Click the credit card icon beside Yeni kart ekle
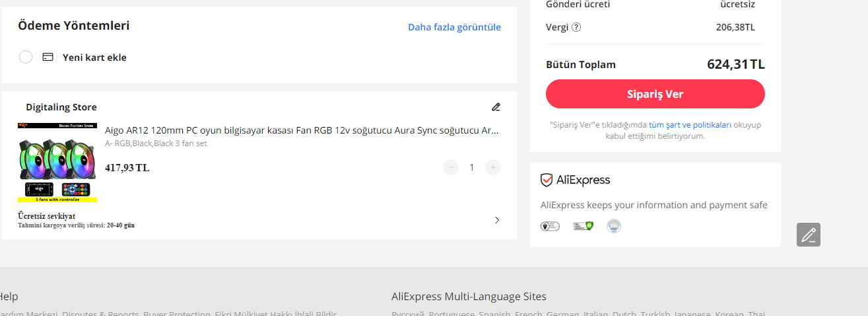 pyautogui.click(x=48, y=57)
